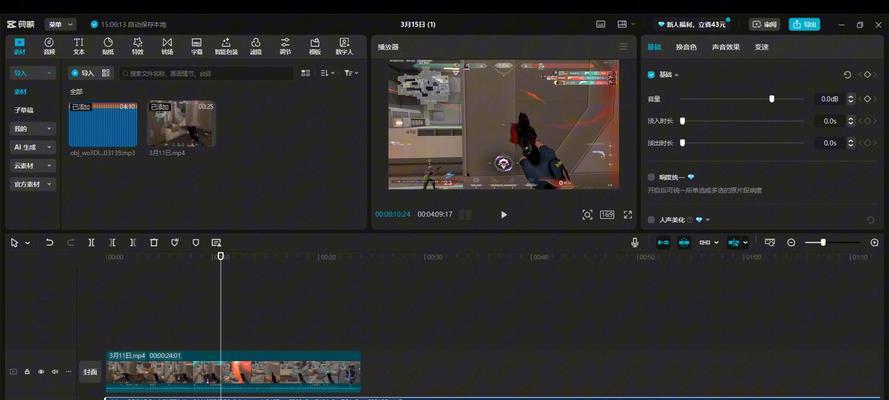Open the 调节 adjustment tab
Viewport: 889px width, 400px height.
pyautogui.click(x=285, y=46)
